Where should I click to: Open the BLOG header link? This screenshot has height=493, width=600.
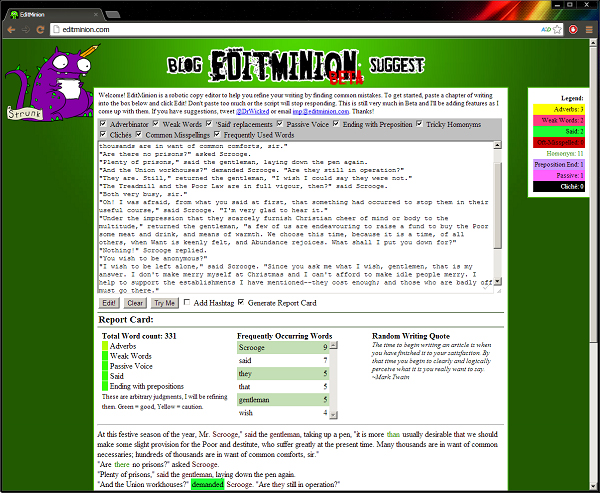click(184, 65)
